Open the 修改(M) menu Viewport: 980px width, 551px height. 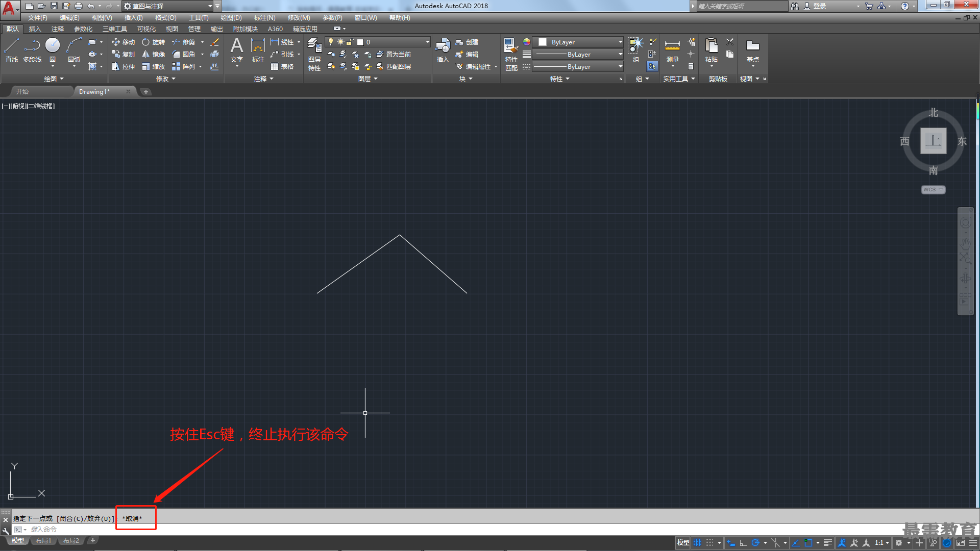[x=299, y=18]
